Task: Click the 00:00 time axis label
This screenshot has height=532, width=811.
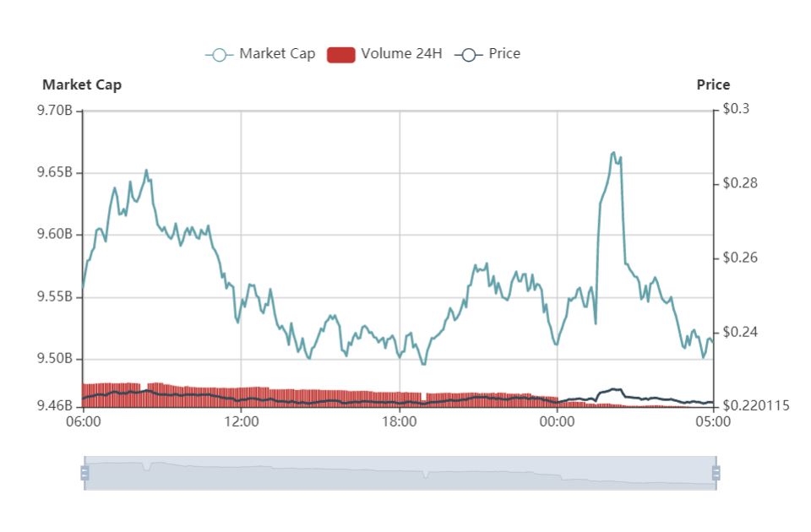Action: 557,422
